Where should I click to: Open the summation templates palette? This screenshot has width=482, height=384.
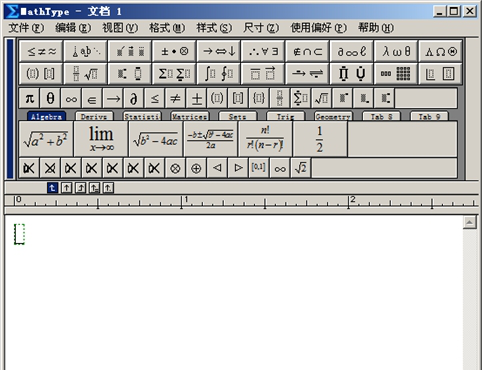coord(174,73)
